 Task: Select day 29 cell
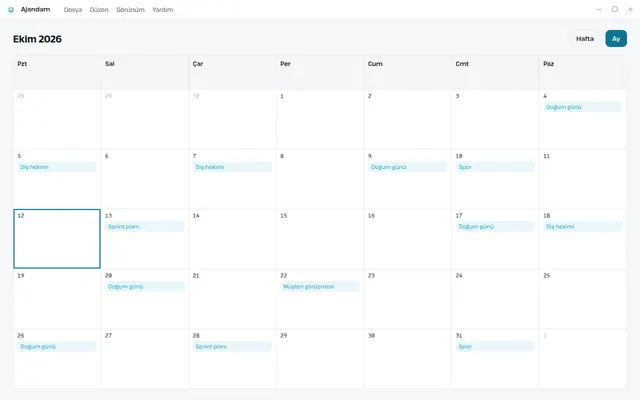pos(320,358)
